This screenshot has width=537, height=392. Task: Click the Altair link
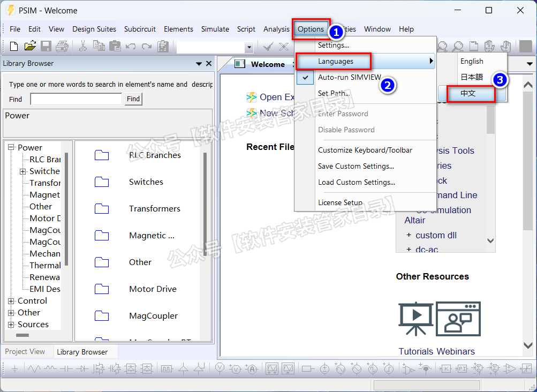pos(415,220)
